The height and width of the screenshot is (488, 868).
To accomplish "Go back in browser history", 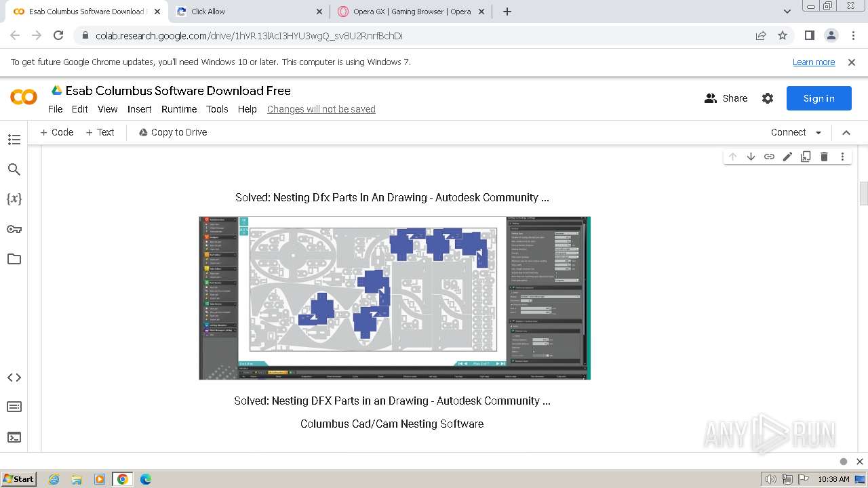I will [15, 35].
